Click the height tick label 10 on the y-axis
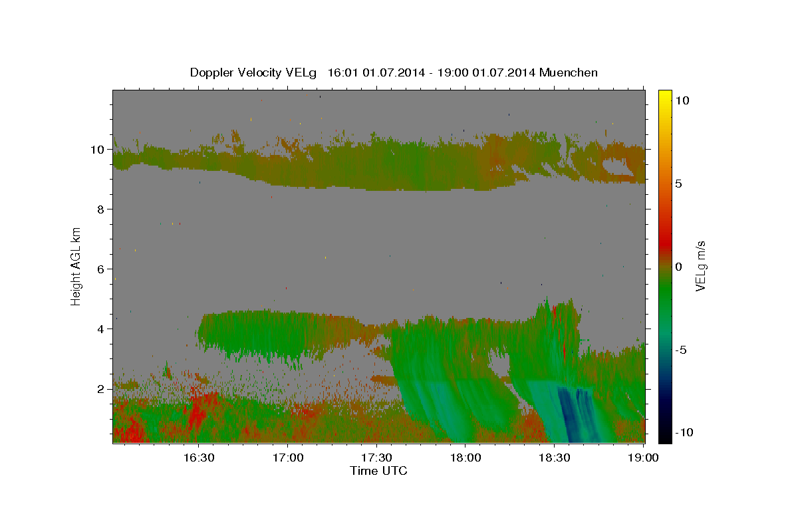Viewport: 798px width, 532px height. click(x=98, y=150)
